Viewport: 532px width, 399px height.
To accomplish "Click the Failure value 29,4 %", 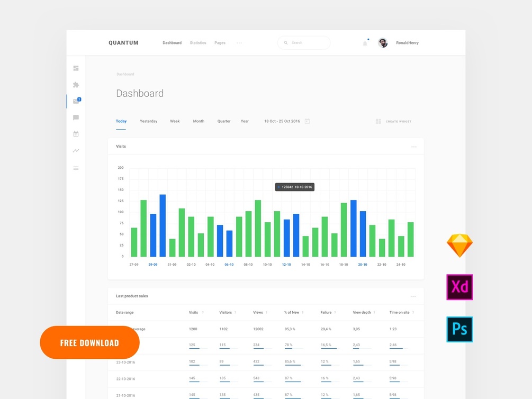I will (326, 329).
